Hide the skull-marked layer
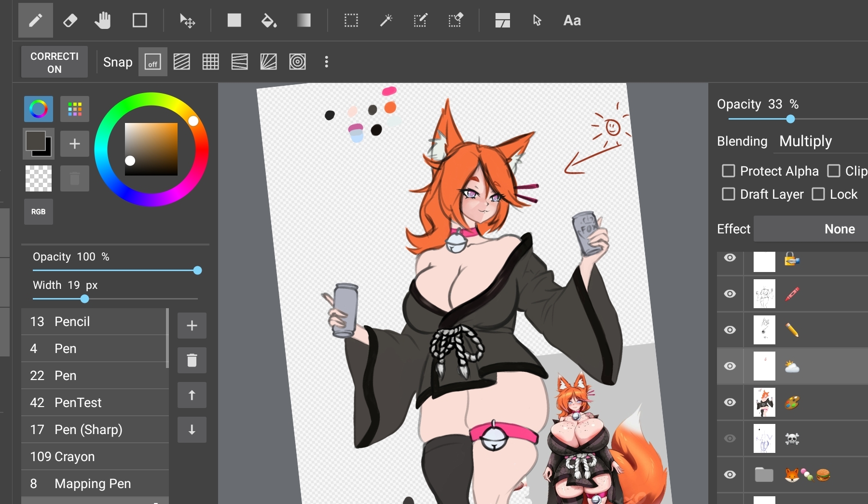Viewport: 868px width, 504px height. [730, 438]
